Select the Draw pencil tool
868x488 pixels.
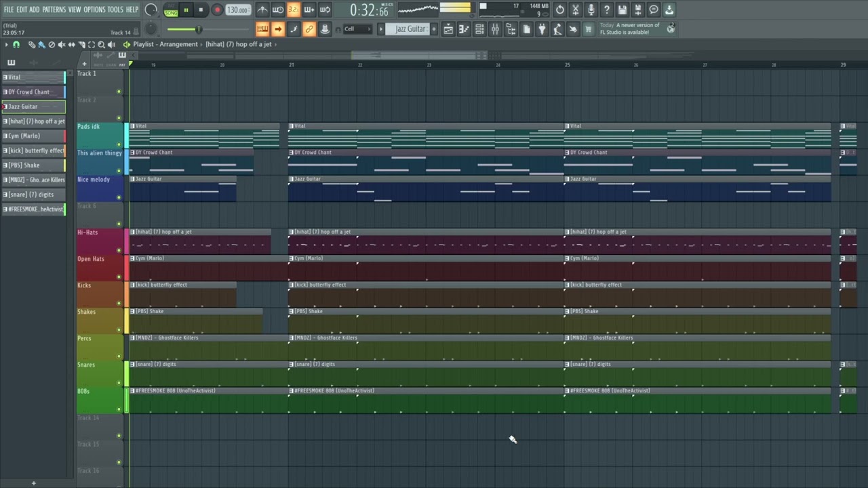coord(32,44)
